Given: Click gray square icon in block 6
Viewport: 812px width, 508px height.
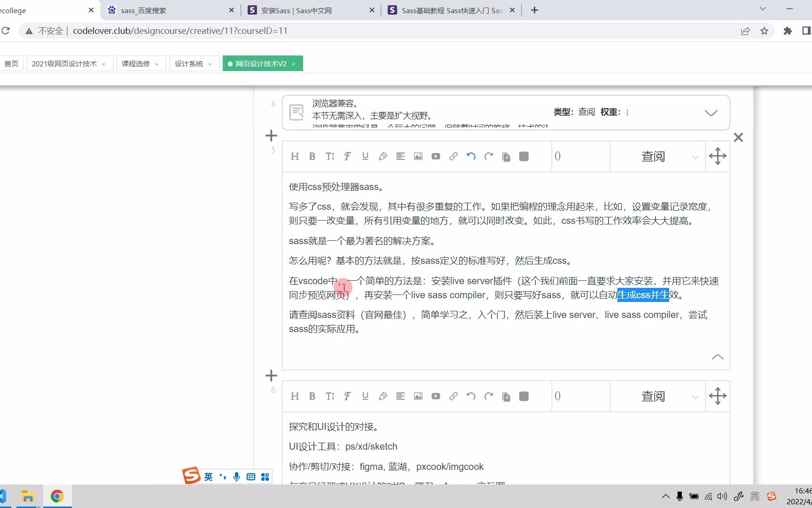Looking at the screenshot, I should coord(524,397).
